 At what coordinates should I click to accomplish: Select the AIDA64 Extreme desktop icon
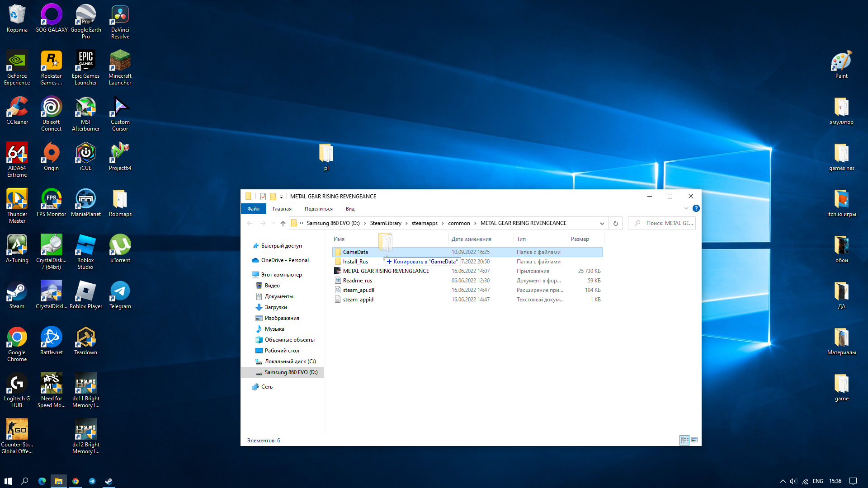click(x=17, y=160)
